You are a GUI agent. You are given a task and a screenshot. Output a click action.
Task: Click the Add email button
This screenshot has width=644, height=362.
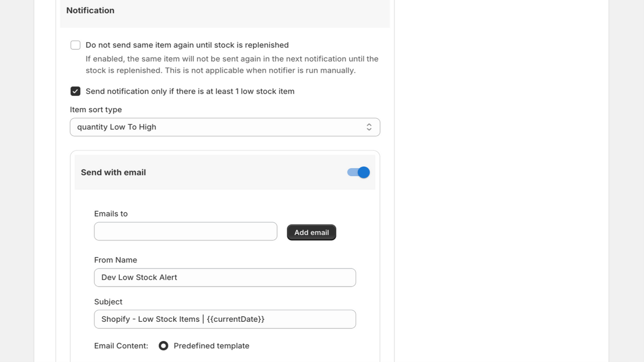(x=311, y=232)
